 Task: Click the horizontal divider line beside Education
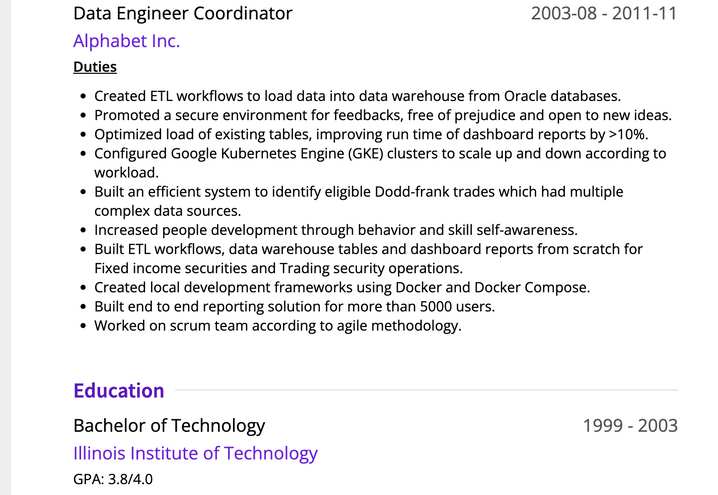pyautogui.click(x=426, y=390)
